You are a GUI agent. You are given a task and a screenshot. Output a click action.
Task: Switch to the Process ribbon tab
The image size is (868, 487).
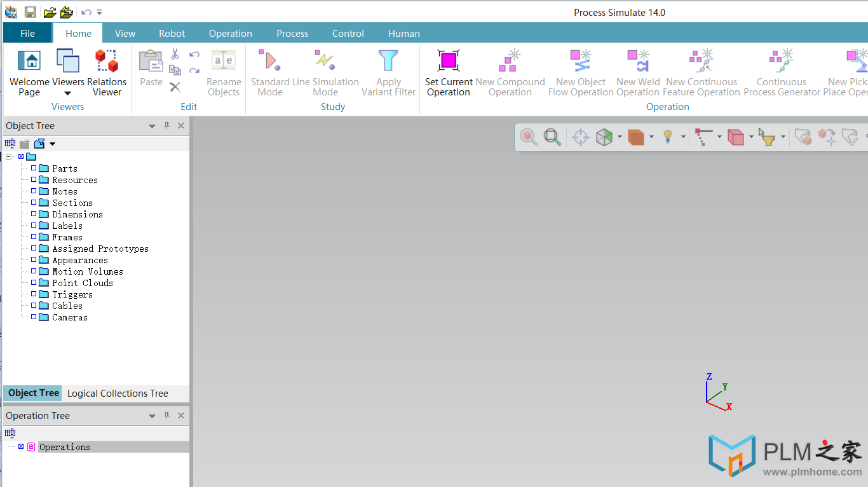coord(292,34)
